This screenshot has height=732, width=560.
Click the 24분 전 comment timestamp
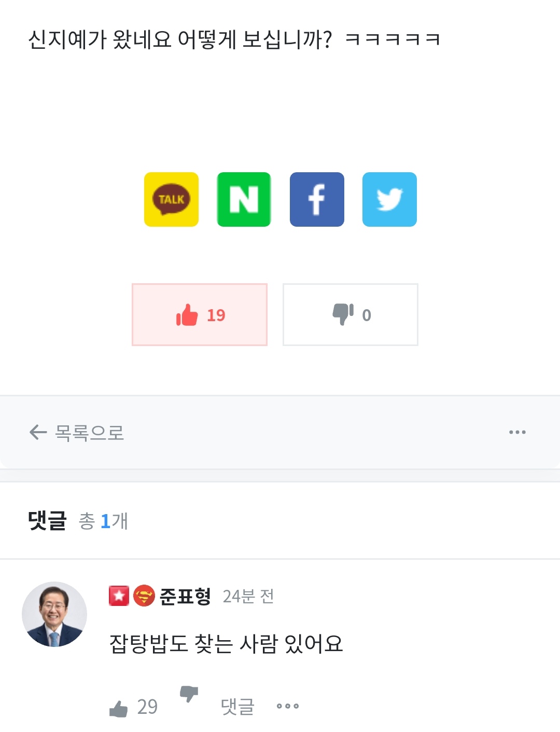point(248,597)
